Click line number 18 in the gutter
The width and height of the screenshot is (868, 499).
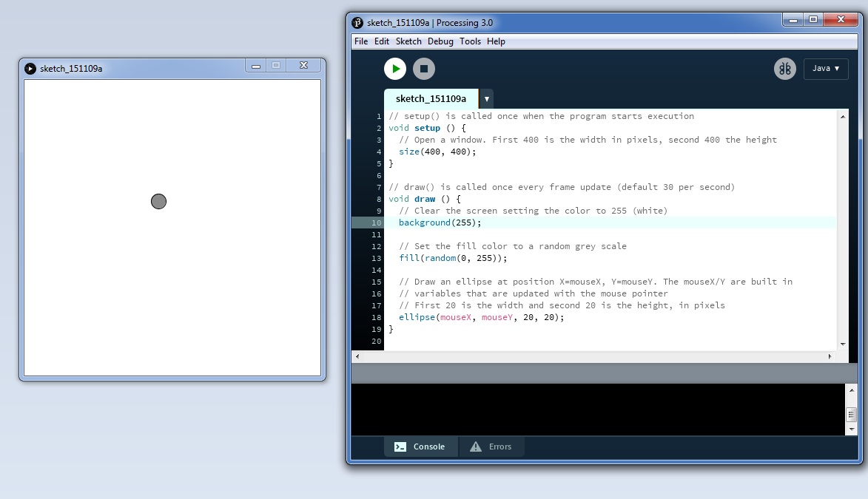click(377, 318)
